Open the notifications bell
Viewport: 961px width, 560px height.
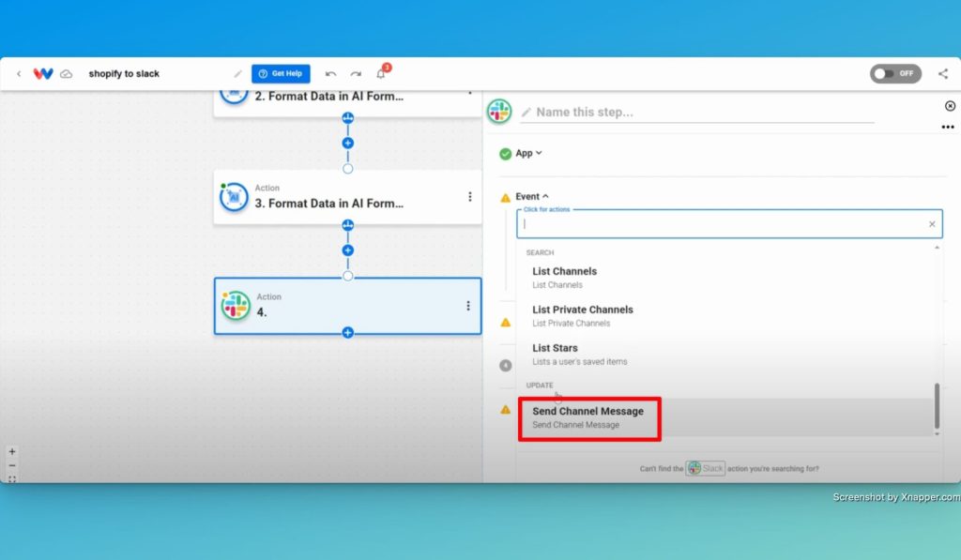pos(381,73)
